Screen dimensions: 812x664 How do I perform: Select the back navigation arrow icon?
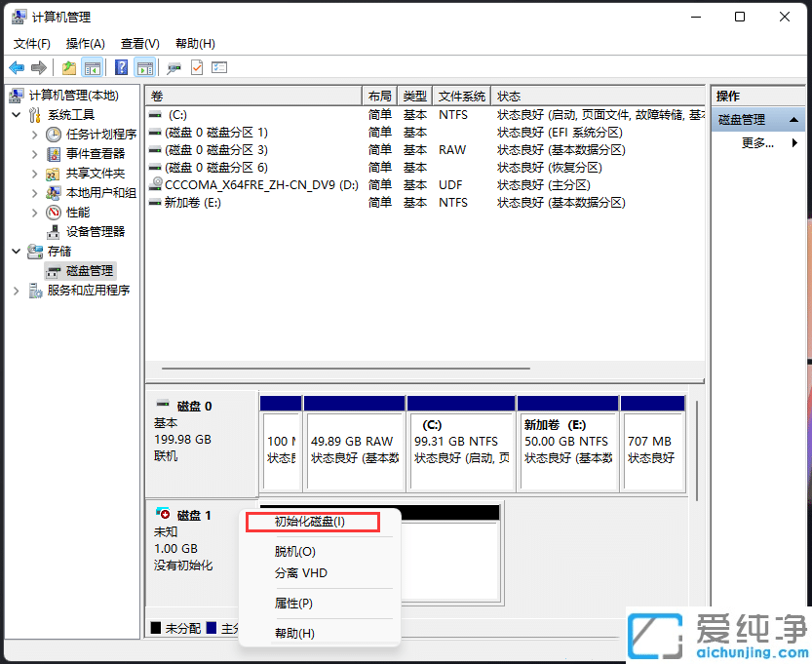[18, 67]
